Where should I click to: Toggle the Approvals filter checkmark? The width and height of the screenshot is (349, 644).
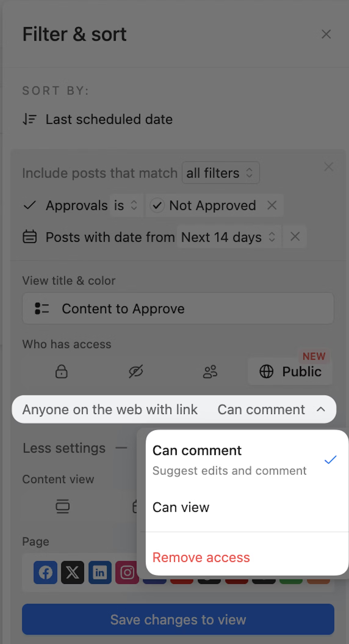coord(30,205)
